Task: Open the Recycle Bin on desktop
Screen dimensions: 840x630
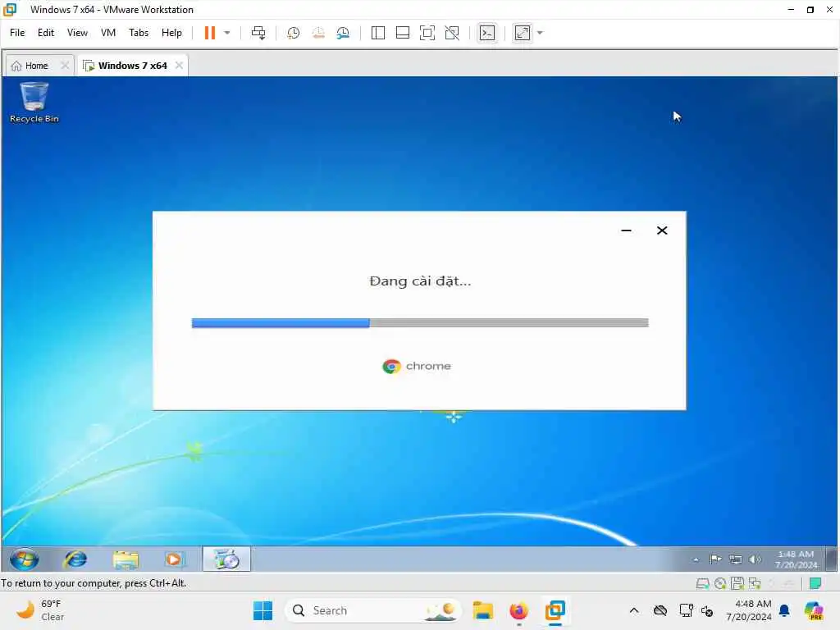Action: click(x=34, y=103)
